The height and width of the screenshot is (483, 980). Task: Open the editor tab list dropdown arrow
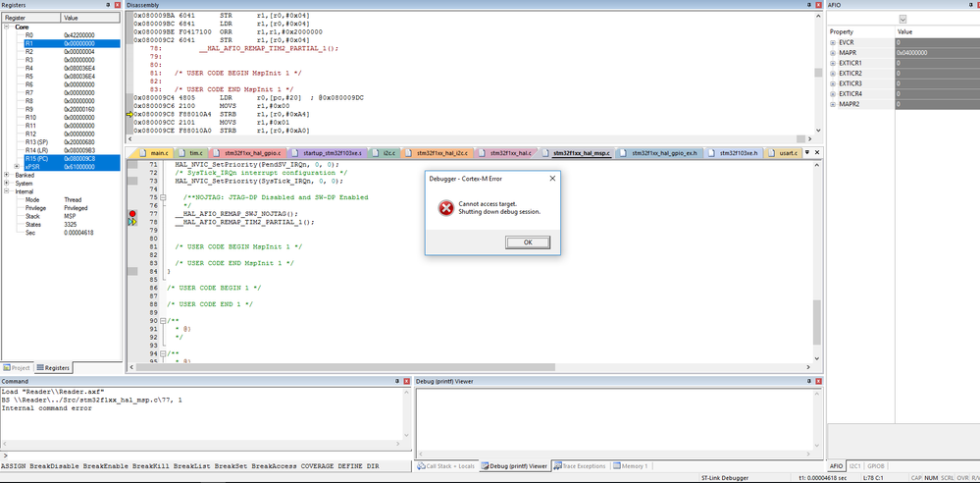tap(807, 152)
